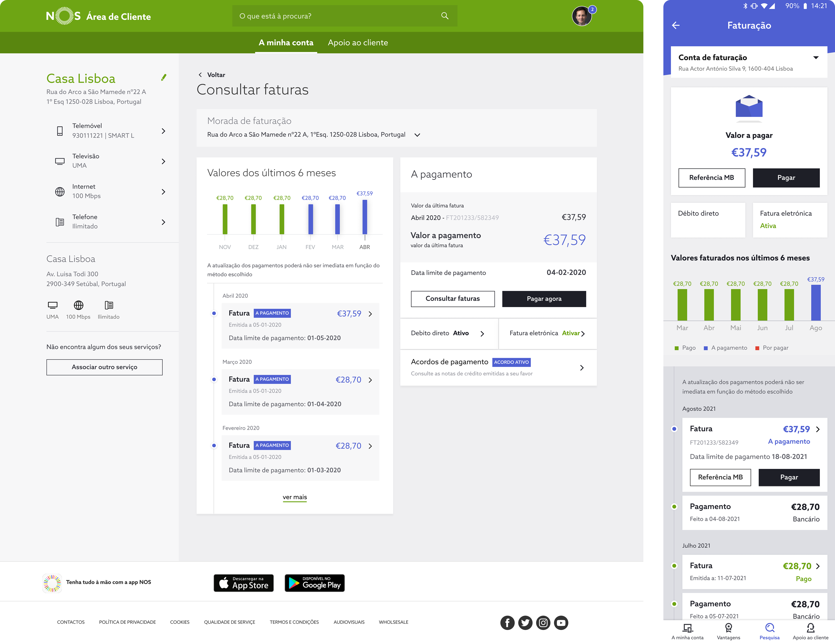Viewport: 835px width, 644px height.
Task: Click Pagar button under Valor a pagar
Action: point(786,178)
